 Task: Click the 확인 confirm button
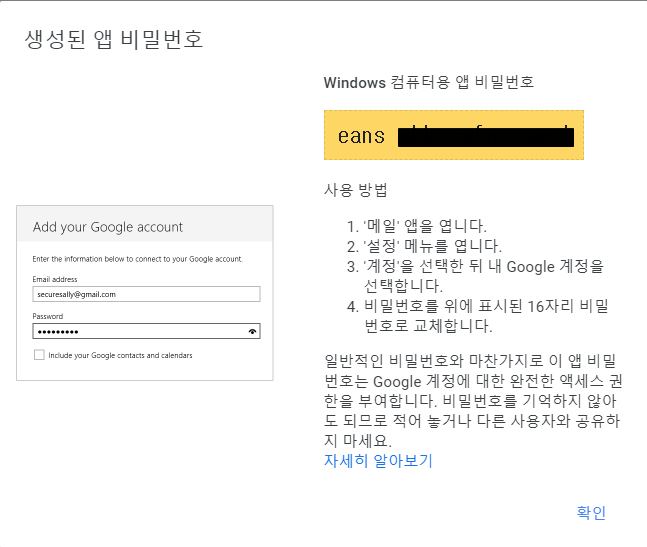click(x=591, y=513)
